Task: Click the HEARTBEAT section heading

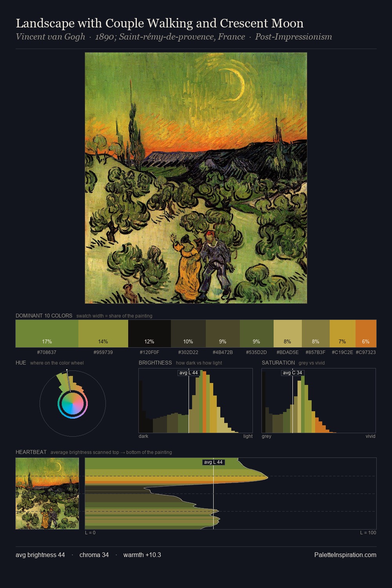Action: coord(31,452)
